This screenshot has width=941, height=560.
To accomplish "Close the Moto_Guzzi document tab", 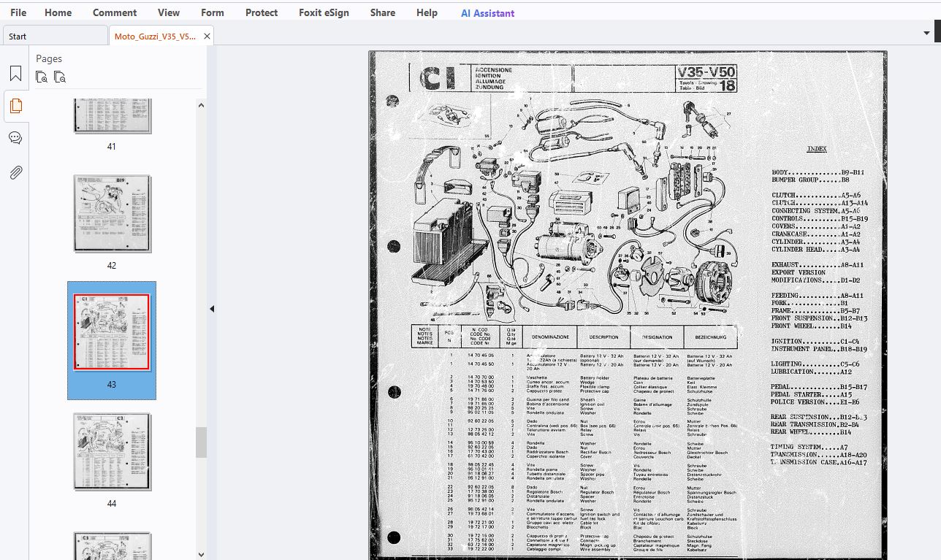I will (207, 36).
